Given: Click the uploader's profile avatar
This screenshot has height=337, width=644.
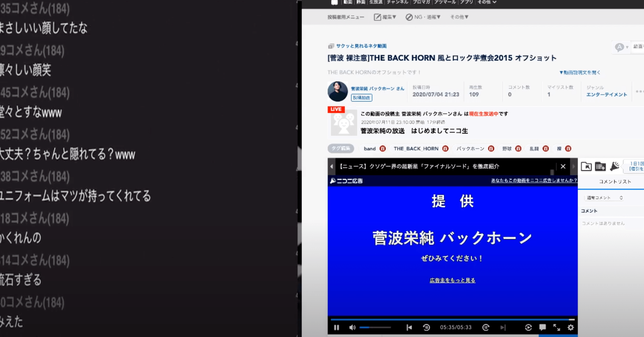Looking at the screenshot, I should point(338,92).
